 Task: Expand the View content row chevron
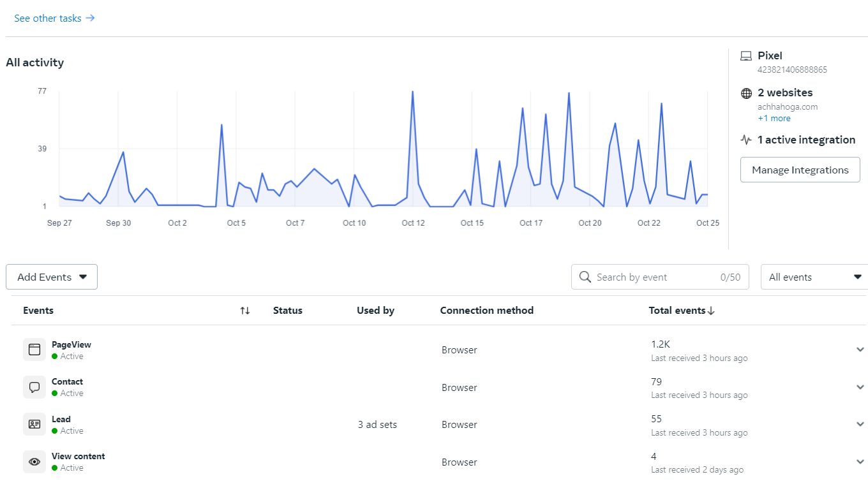[860, 462]
